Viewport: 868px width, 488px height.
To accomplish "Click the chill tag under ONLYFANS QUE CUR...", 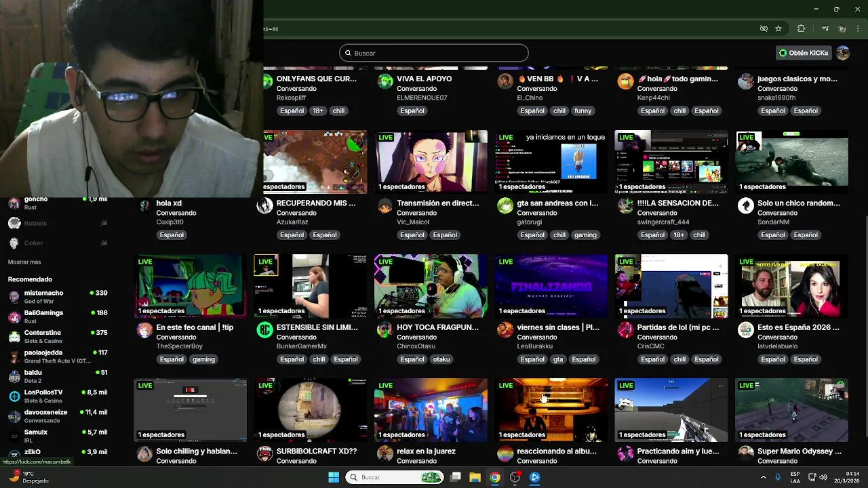I will point(338,110).
